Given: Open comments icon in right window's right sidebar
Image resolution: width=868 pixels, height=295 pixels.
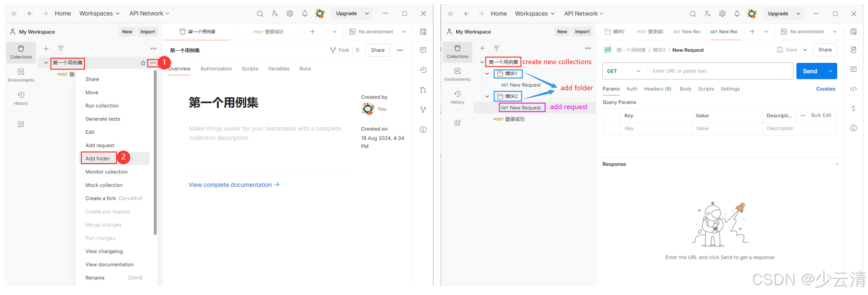Looking at the screenshot, I should click(x=853, y=70).
